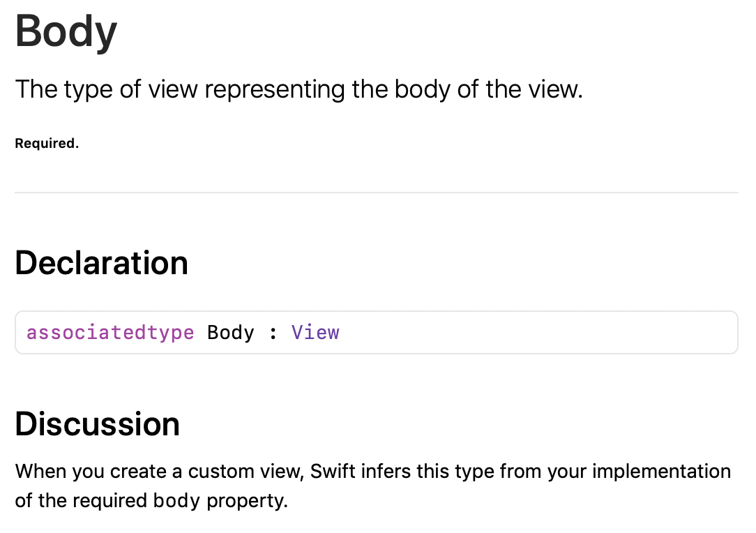Click the associatedtype keyword in the code
The width and height of the screenshot is (756, 533).
110,333
